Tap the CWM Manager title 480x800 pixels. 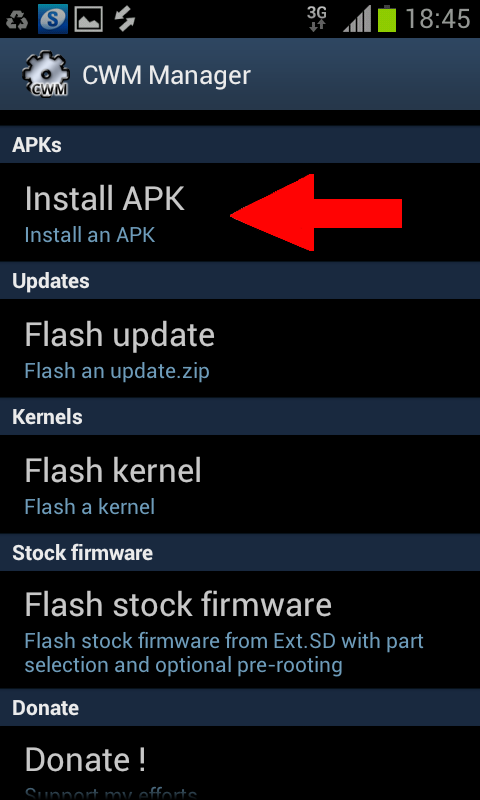[166, 76]
